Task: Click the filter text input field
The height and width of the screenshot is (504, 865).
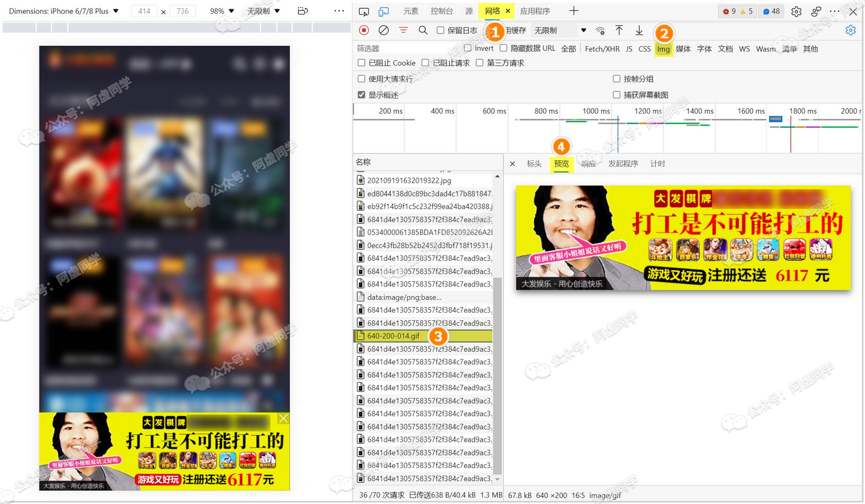Action: click(x=408, y=48)
